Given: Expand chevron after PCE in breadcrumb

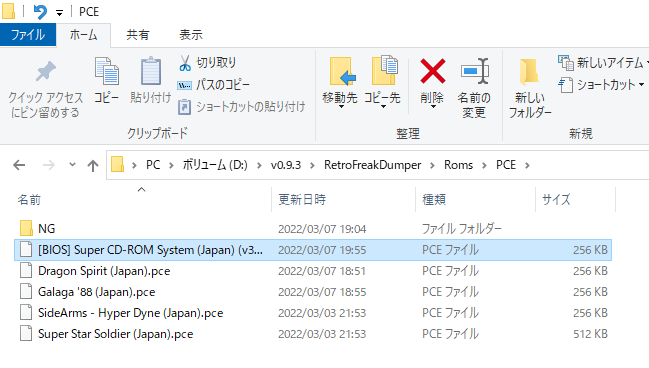Looking at the screenshot, I should pos(527,165).
